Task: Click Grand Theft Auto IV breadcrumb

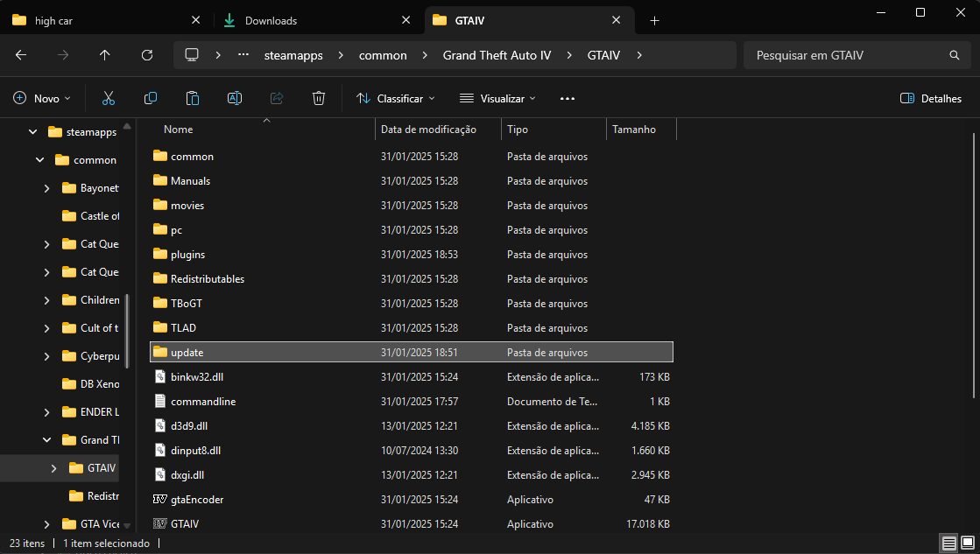Action: coord(497,55)
